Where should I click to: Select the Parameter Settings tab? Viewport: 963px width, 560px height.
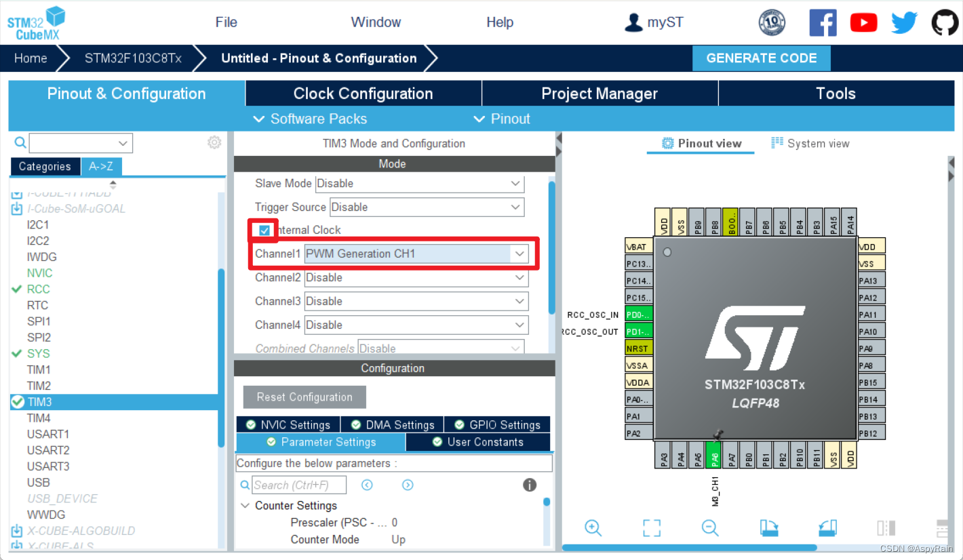point(321,442)
